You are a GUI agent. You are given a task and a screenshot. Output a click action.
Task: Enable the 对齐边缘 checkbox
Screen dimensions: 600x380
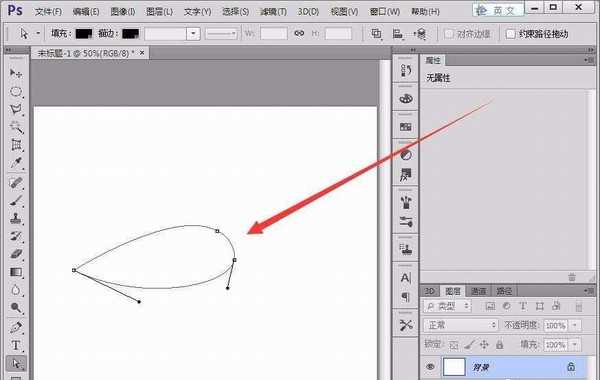(448, 34)
